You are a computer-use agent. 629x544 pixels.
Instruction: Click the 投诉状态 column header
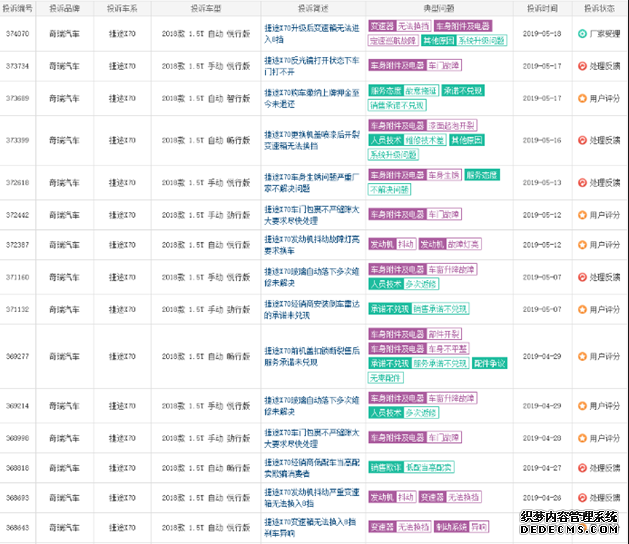[x=599, y=8]
